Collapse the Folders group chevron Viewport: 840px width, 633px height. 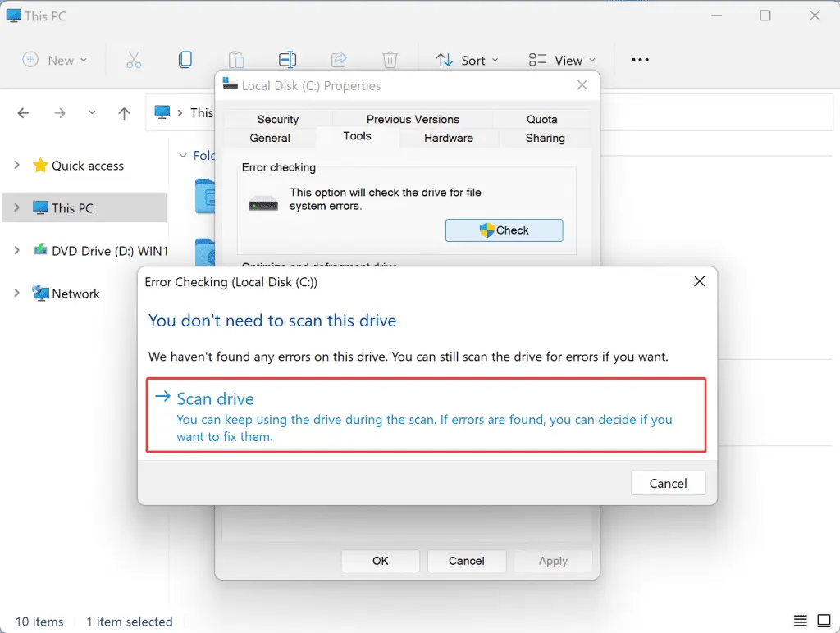[x=183, y=155]
